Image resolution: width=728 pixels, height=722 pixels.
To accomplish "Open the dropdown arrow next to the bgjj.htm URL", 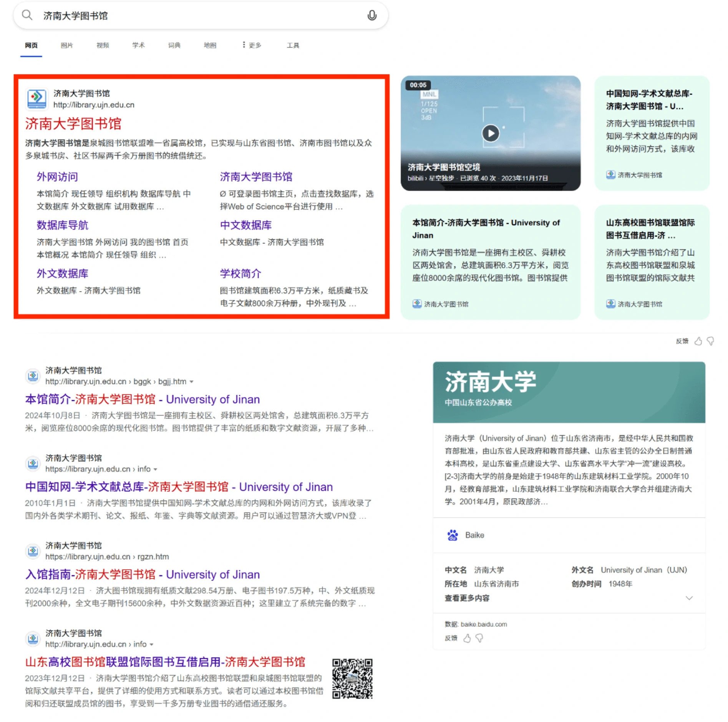I will (x=192, y=381).
